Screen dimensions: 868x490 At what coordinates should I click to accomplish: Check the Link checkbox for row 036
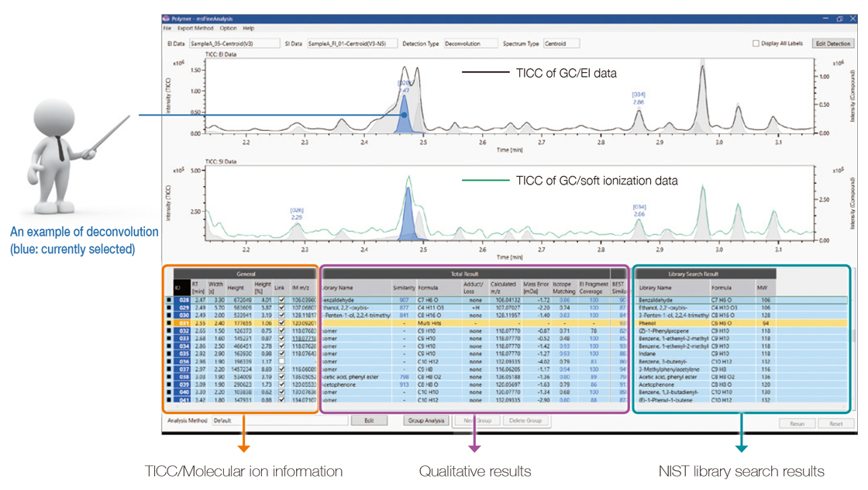(281, 361)
